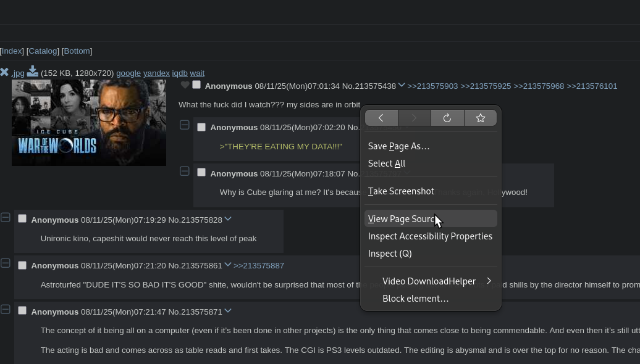
Task: Choose Inspect Accessibility Properties
Action: click(431, 236)
